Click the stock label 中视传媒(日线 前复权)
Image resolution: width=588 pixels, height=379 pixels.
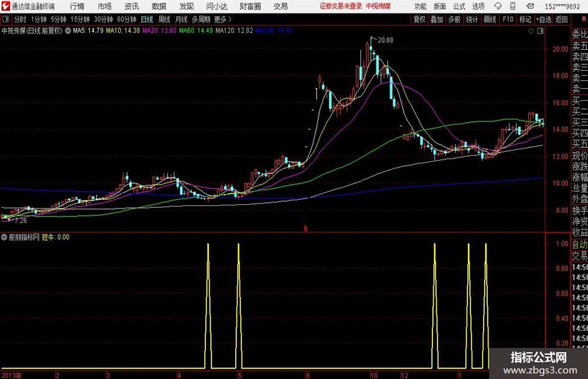coord(32,30)
